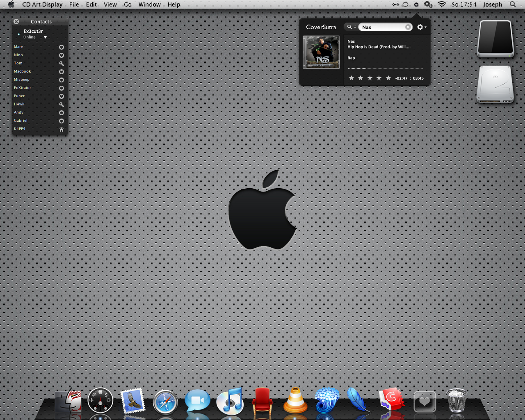This screenshot has width=525, height=420.
Task: Set rating to three stars
Action: point(370,78)
